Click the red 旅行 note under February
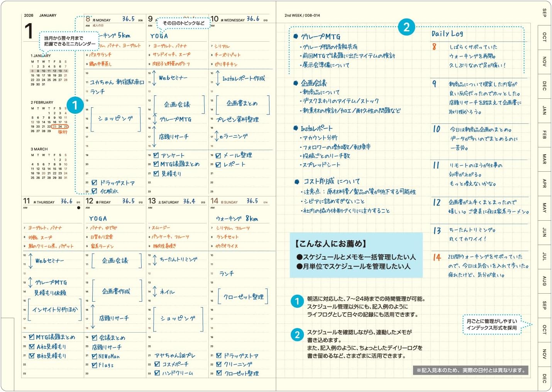The image size is (552, 392). [x=63, y=132]
